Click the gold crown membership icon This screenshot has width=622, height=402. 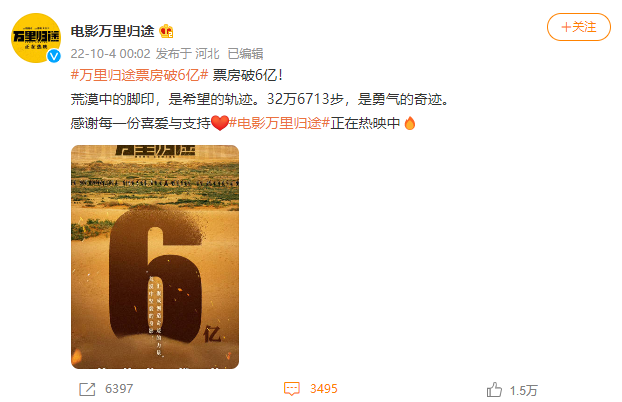click(166, 31)
